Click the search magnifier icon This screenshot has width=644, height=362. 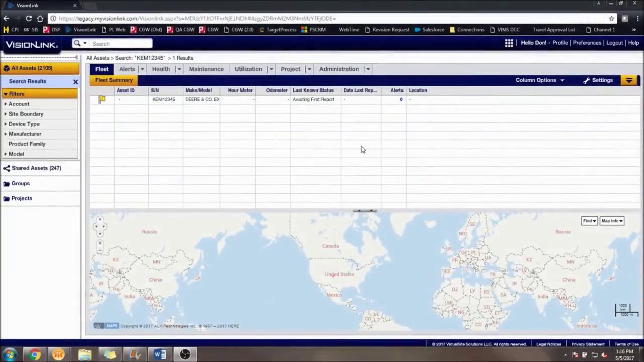[77, 43]
